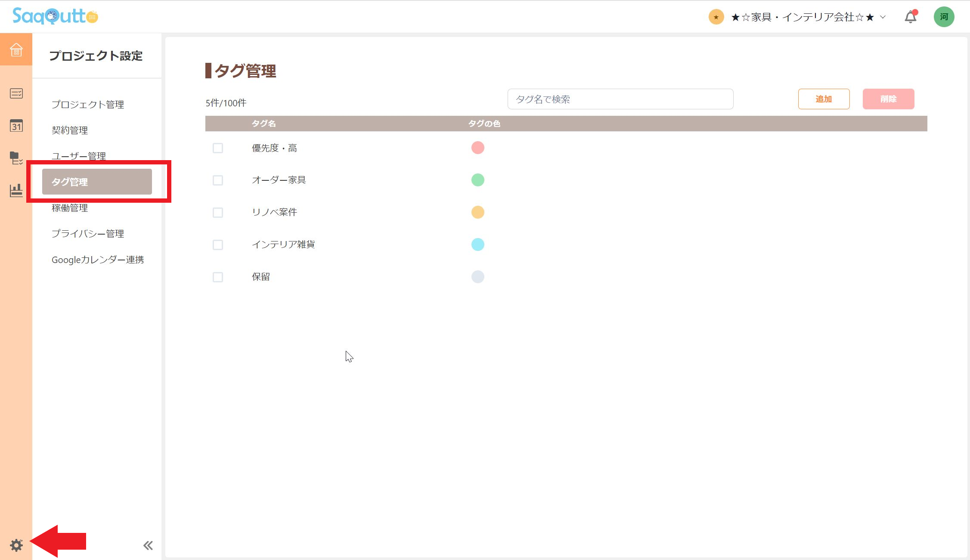Select the task list icon in sidebar
The width and height of the screenshot is (970, 560).
click(16, 94)
